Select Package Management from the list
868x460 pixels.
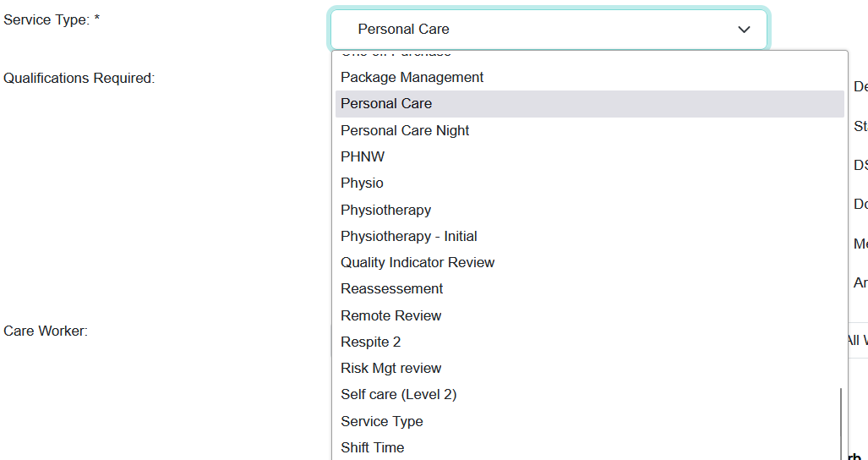tap(412, 78)
